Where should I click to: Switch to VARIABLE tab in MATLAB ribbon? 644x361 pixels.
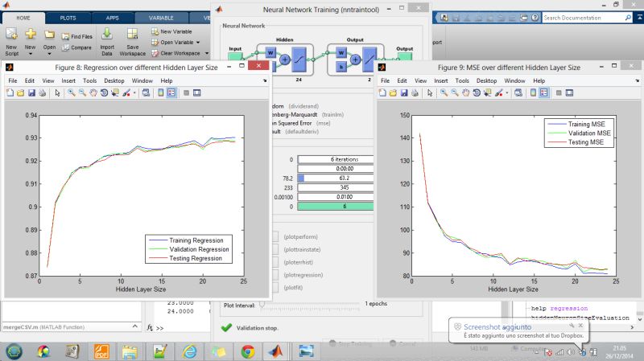[x=161, y=18]
